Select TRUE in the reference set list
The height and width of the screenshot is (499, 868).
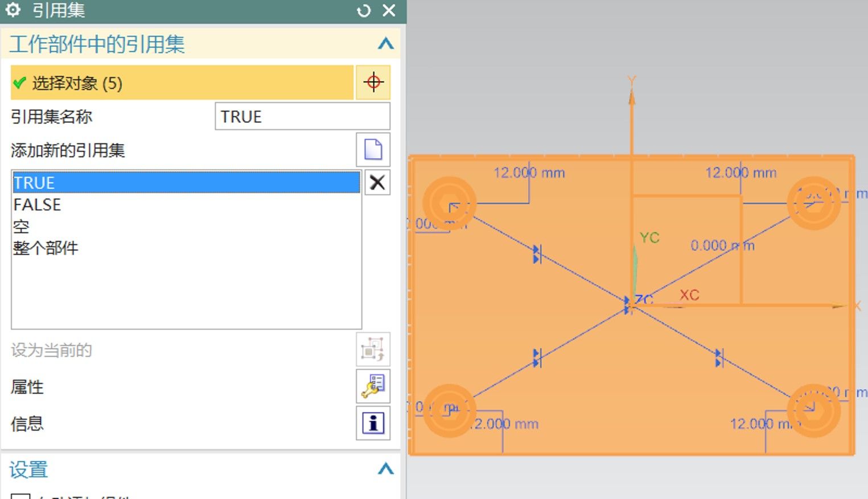[186, 183]
